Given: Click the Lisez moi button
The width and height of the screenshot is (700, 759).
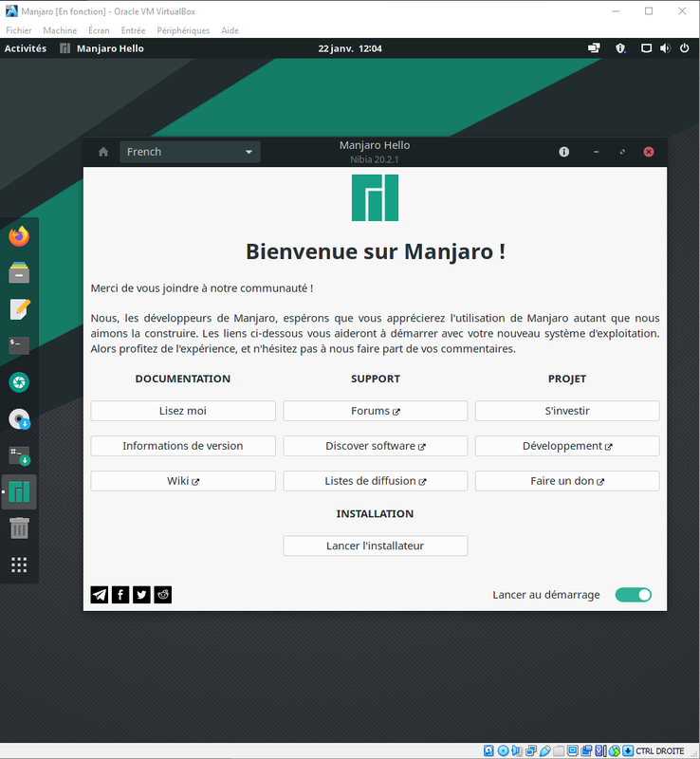Looking at the screenshot, I should [183, 411].
